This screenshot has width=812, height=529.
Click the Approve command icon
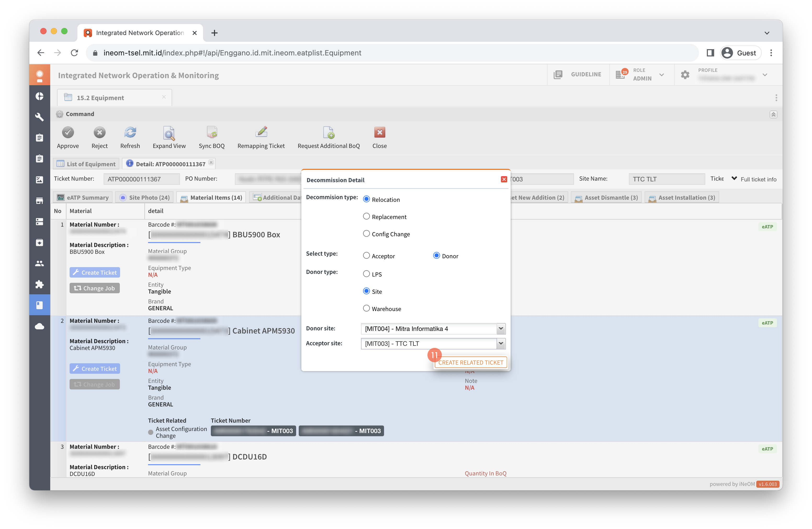coord(67,133)
